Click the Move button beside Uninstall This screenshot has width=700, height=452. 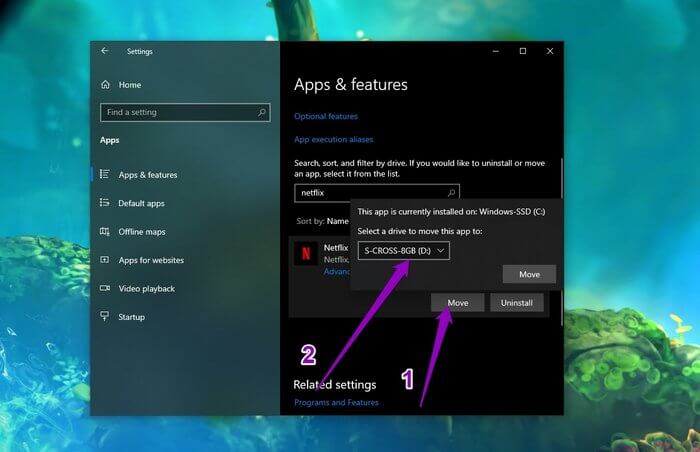click(458, 303)
